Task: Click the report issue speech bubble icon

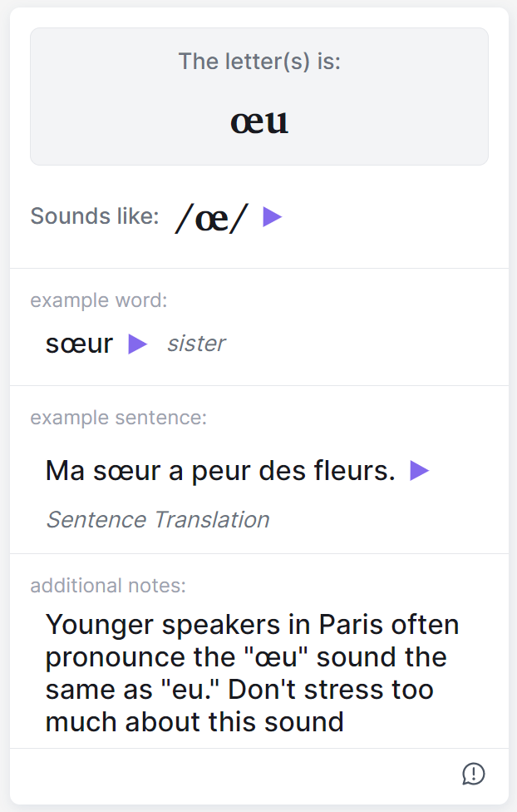Action: [474, 774]
